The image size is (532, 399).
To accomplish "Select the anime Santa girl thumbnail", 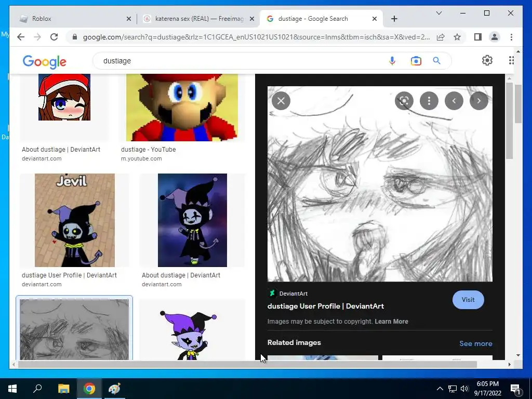I will (64, 97).
